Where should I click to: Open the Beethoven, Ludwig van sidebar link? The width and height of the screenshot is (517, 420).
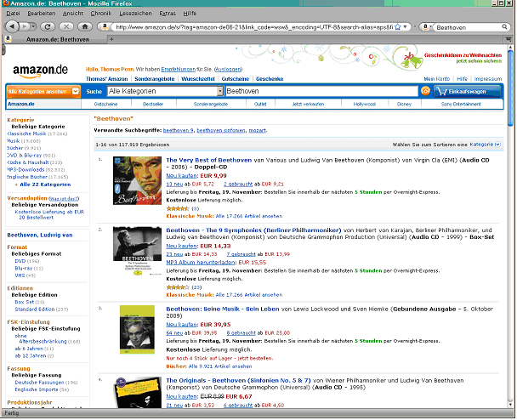[x=40, y=235]
